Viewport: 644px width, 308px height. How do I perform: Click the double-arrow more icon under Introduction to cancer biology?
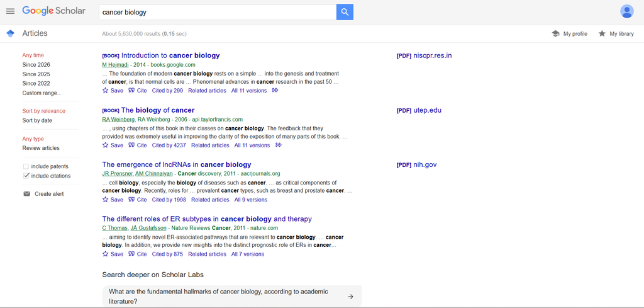275,91
